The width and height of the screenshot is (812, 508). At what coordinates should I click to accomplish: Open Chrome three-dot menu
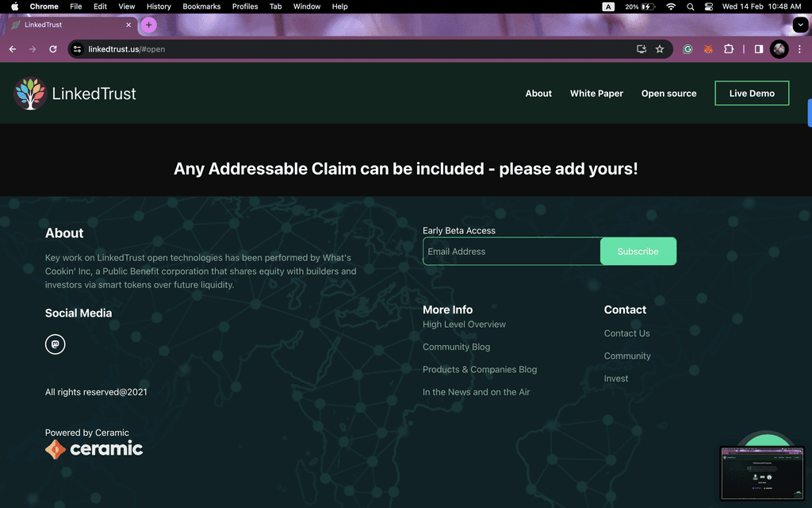(799, 49)
